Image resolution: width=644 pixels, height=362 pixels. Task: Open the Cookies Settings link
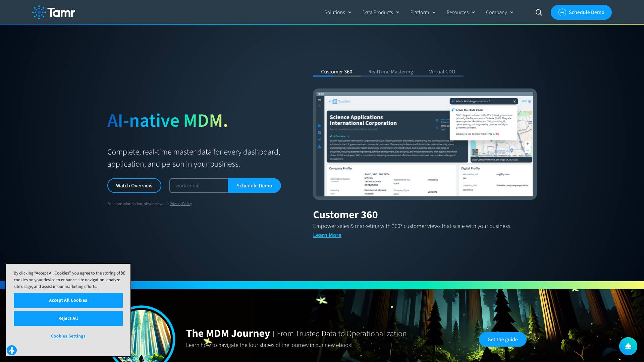68,336
